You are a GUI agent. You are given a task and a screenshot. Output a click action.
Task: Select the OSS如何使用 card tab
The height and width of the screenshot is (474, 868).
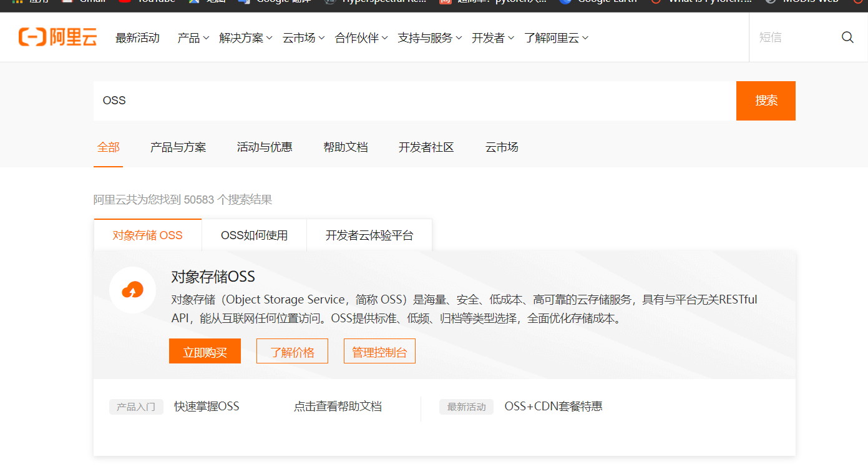tap(254, 235)
